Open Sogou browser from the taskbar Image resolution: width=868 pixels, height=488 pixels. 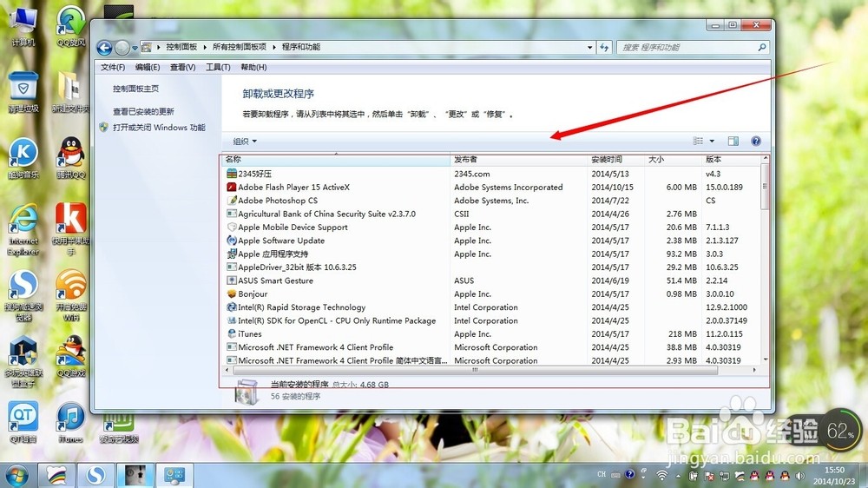(x=95, y=475)
